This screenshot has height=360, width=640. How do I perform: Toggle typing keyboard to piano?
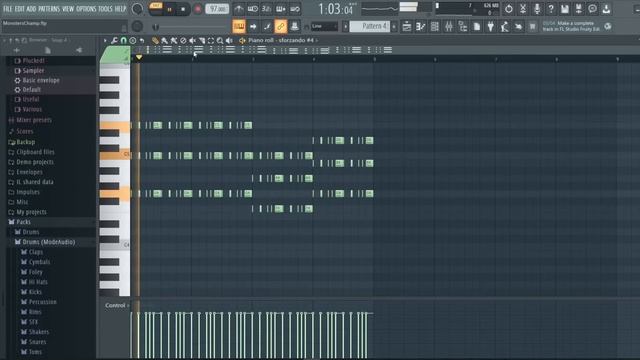(x=239, y=27)
